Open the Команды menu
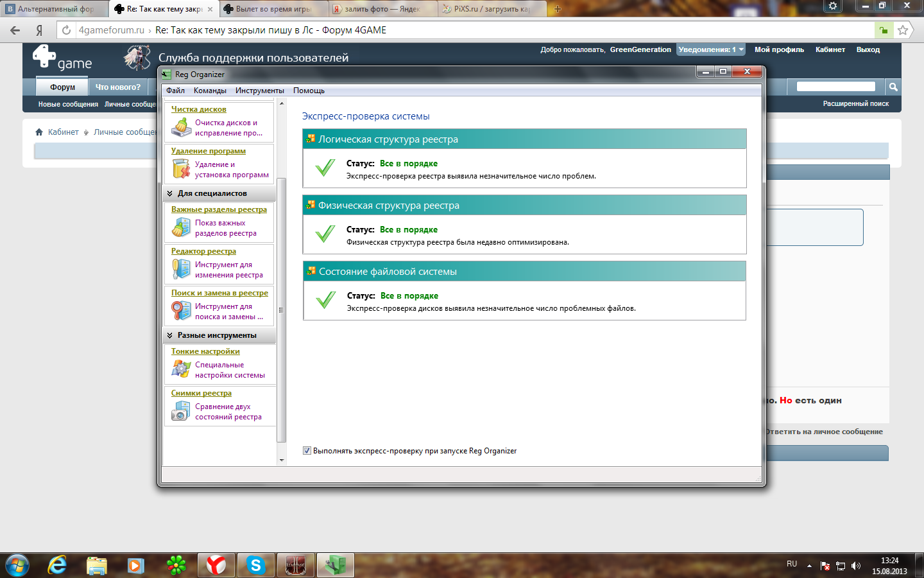This screenshot has width=924, height=578. click(210, 91)
